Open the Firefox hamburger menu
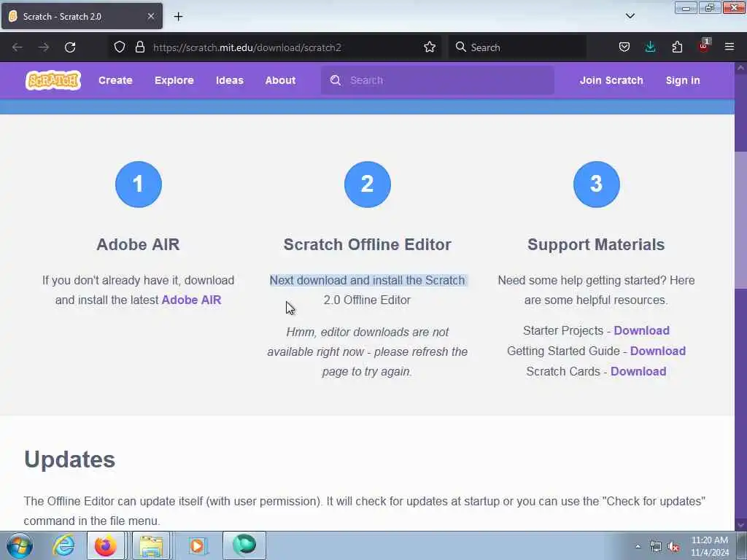Viewport: 747px width, 560px height. pyautogui.click(x=729, y=47)
